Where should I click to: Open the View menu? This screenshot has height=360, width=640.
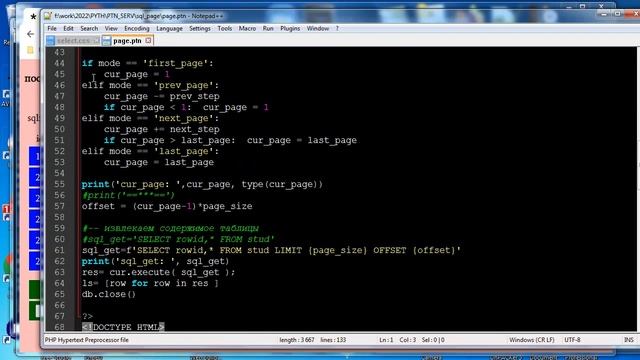tap(111, 29)
